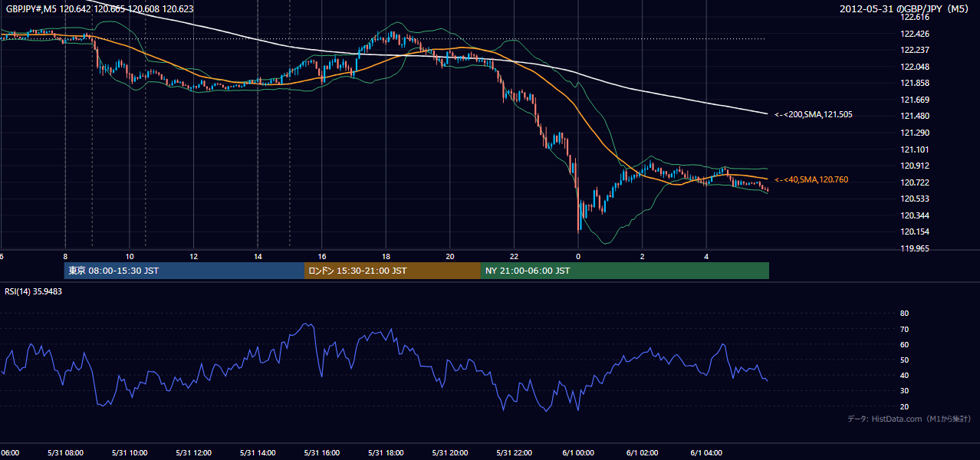This screenshot has width=980, height=460.
Task: Click the 2012-05-31 GBP/JPY (M5) chart title
Action: tap(905, 9)
